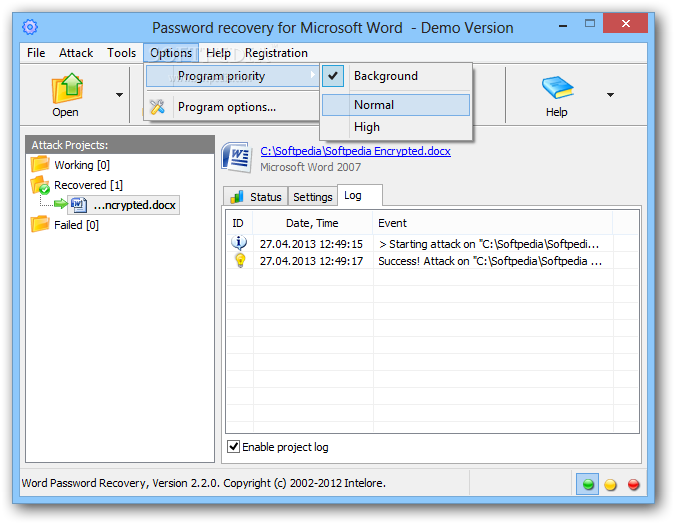Maximize the Password recovery window
The width and height of the screenshot is (675, 524).
[x=590, y=24]
